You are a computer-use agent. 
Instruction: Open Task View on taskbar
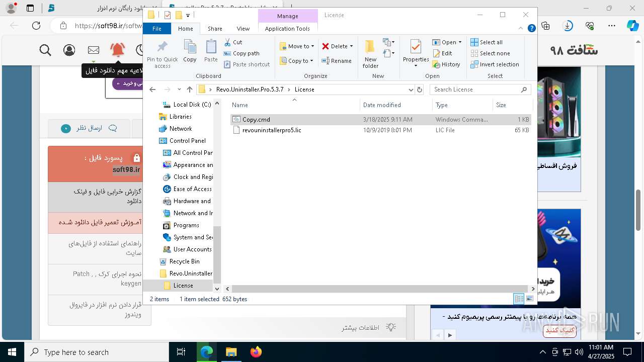(181, 352)
